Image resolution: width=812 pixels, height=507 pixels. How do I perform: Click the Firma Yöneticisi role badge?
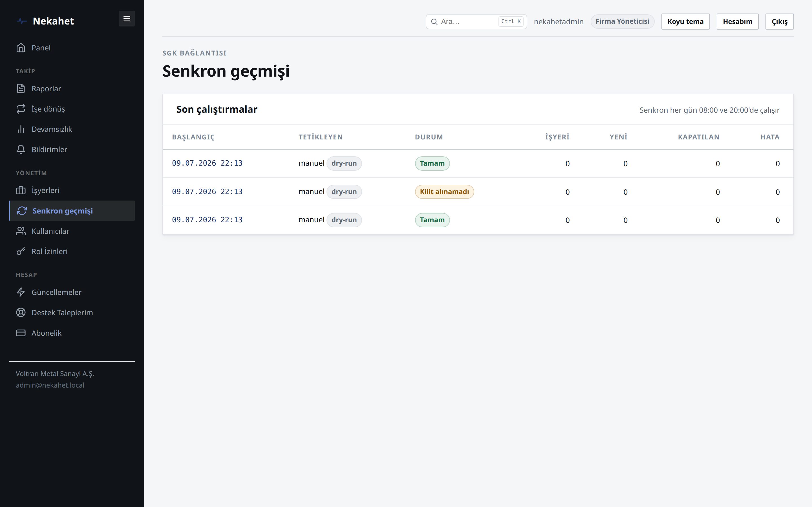[x=622, y=21]
